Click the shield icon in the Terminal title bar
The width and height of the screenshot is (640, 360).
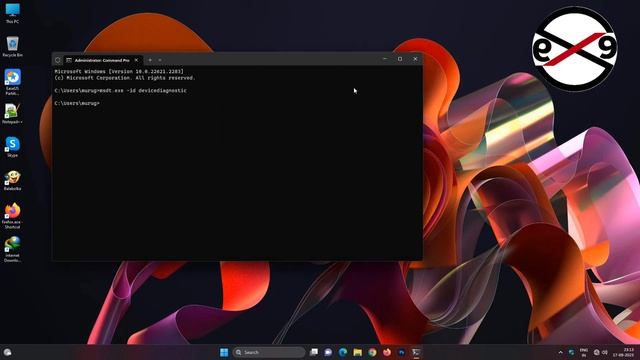point(58,60)
